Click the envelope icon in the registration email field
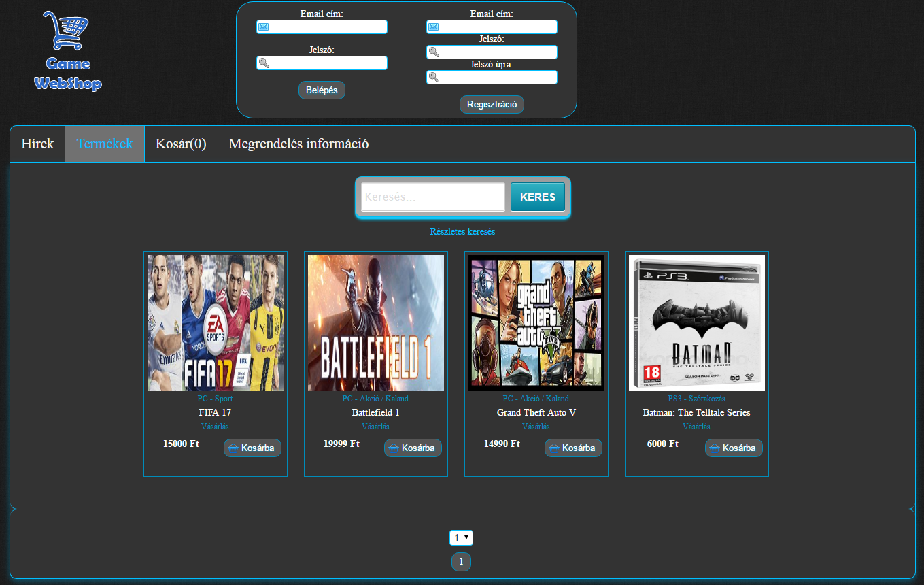The width and height of the screenshot is (924, 585). tap(433, 27)
